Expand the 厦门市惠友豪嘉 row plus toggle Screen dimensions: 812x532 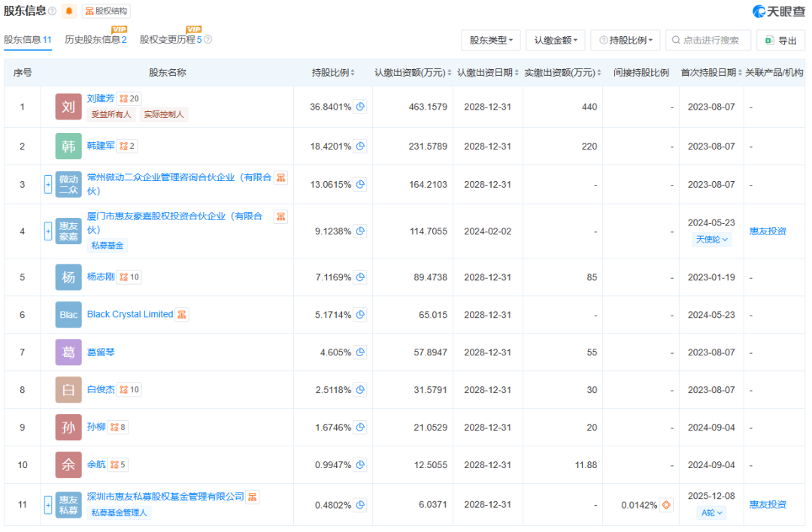click(x=47, y=231)
